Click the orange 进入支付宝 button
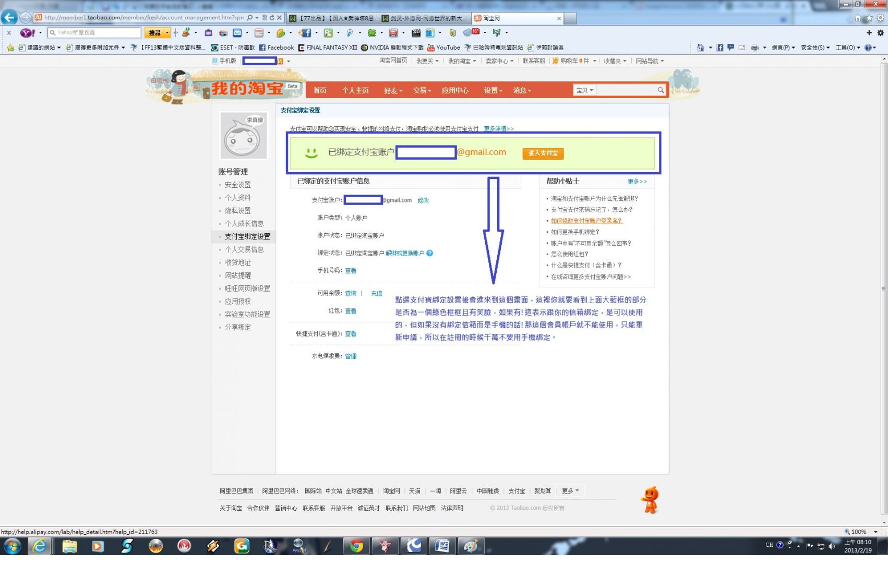The width and height of the screenshot is (888, 588). [x=543, y=153]
